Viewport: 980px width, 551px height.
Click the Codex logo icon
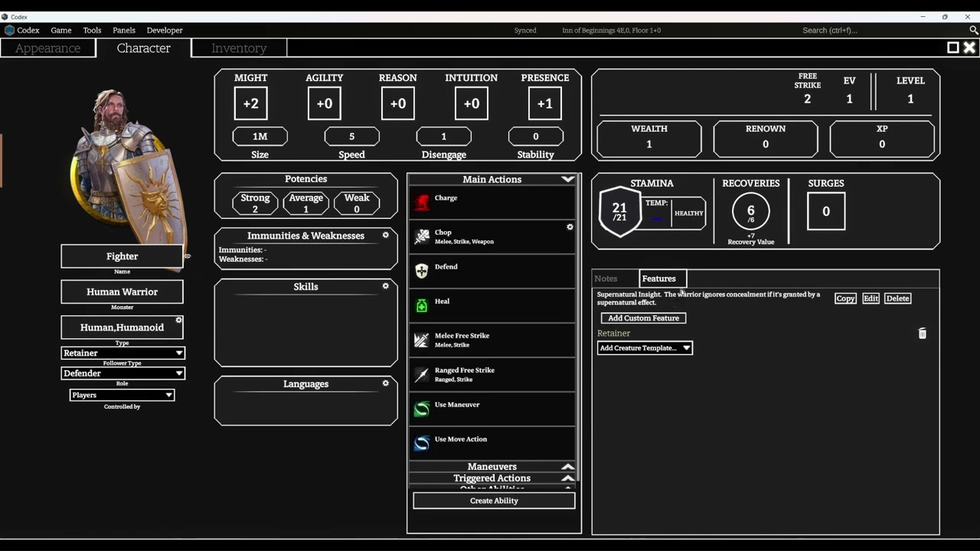(9, 31)
